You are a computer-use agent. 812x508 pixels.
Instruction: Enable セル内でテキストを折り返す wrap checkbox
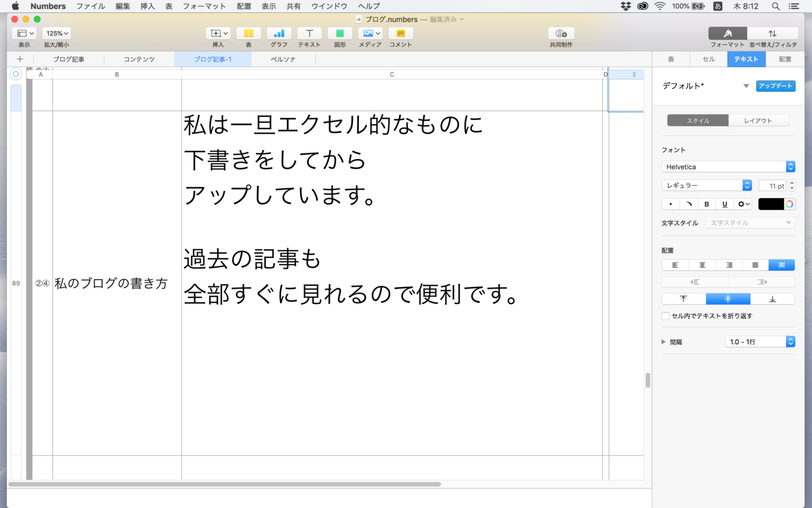pos(666,316)
